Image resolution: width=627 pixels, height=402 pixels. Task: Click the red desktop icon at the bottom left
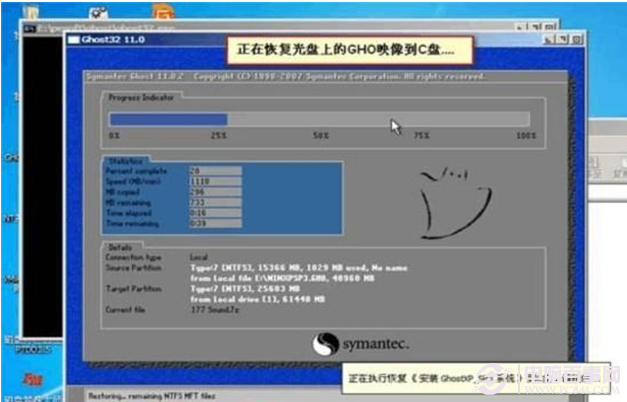(32, 379)
